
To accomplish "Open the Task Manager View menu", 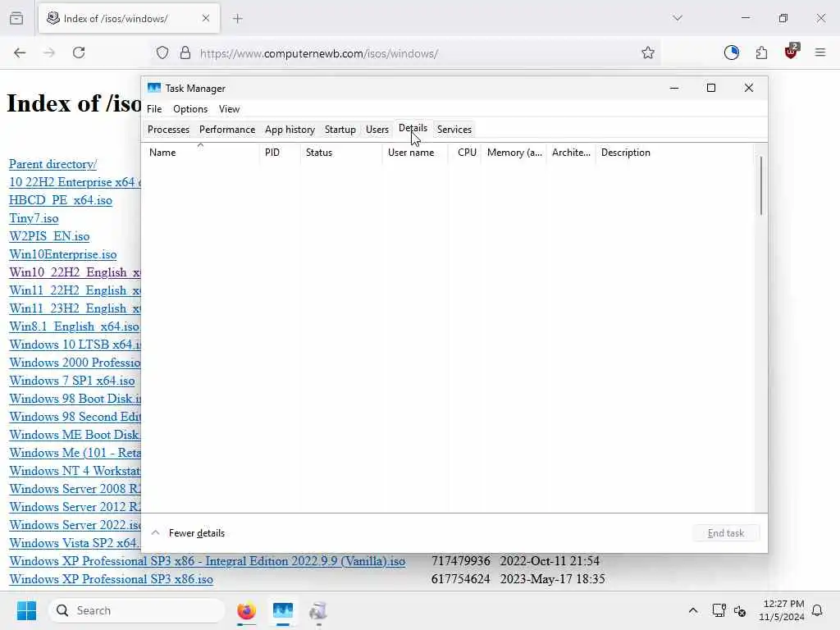I will tap(230, 109).
